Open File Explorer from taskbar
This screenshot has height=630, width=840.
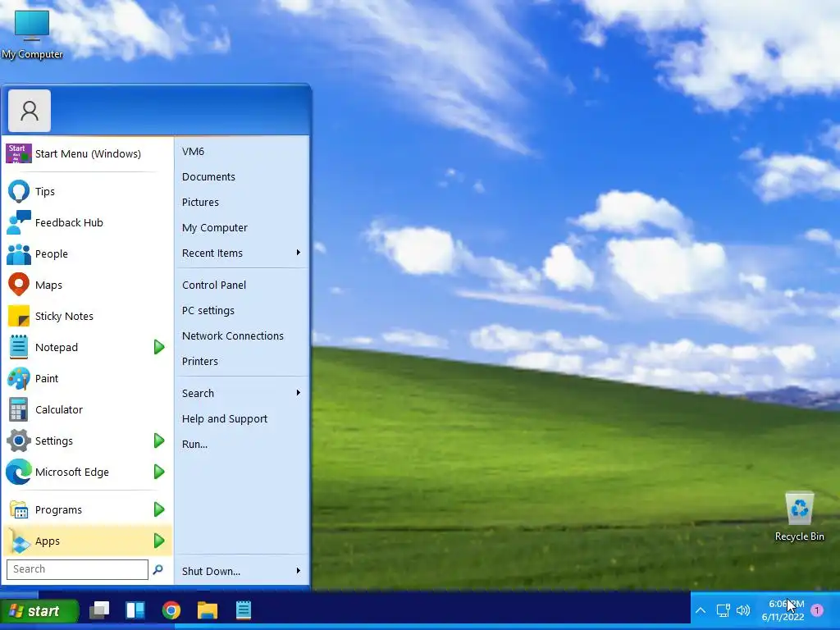click(208, 610)
